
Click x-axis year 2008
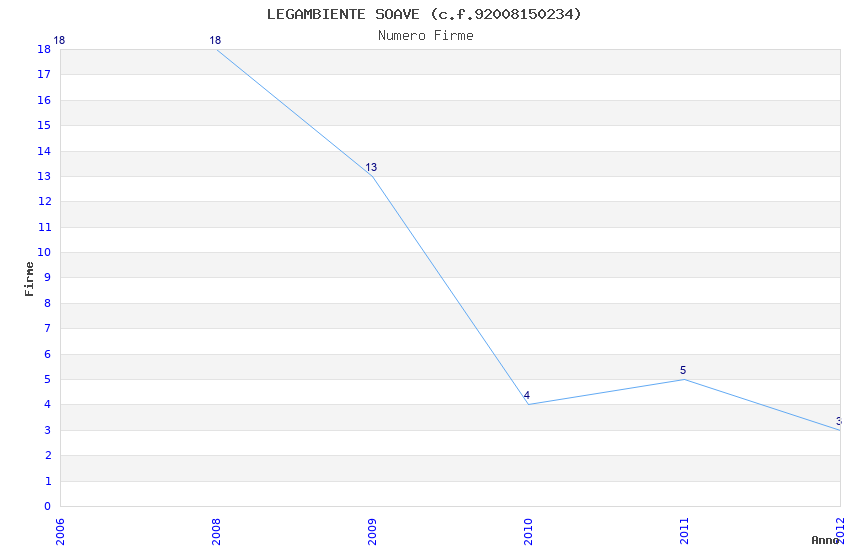click(216, 531)
